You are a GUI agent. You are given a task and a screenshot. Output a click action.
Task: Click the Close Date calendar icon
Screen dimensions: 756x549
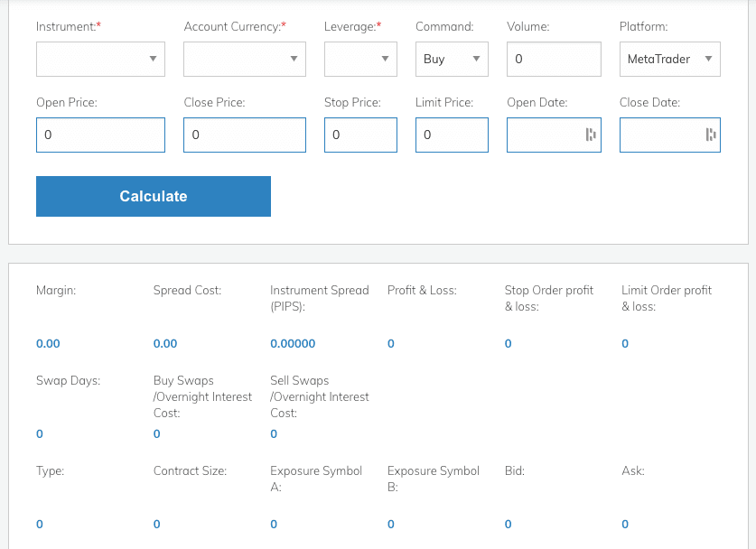coord(710,135)
